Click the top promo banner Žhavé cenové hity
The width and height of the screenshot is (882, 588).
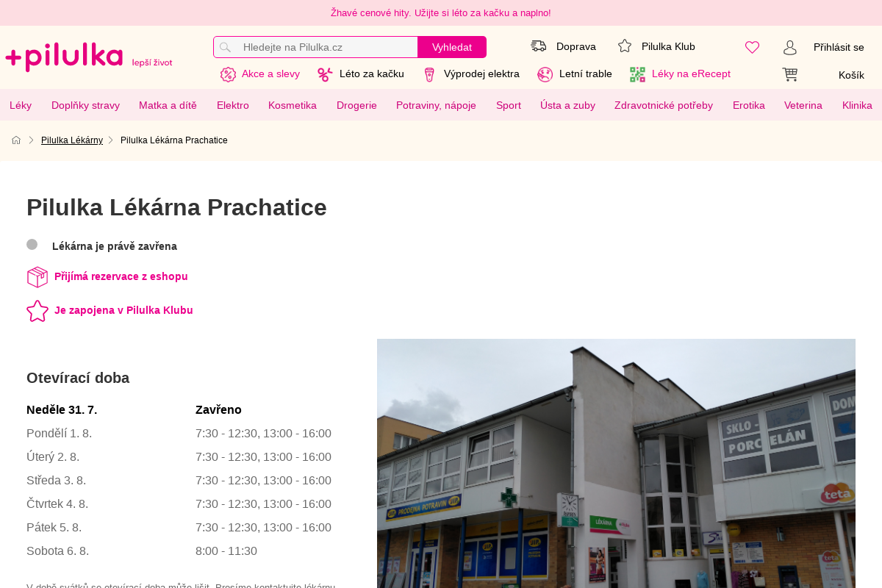441,12
